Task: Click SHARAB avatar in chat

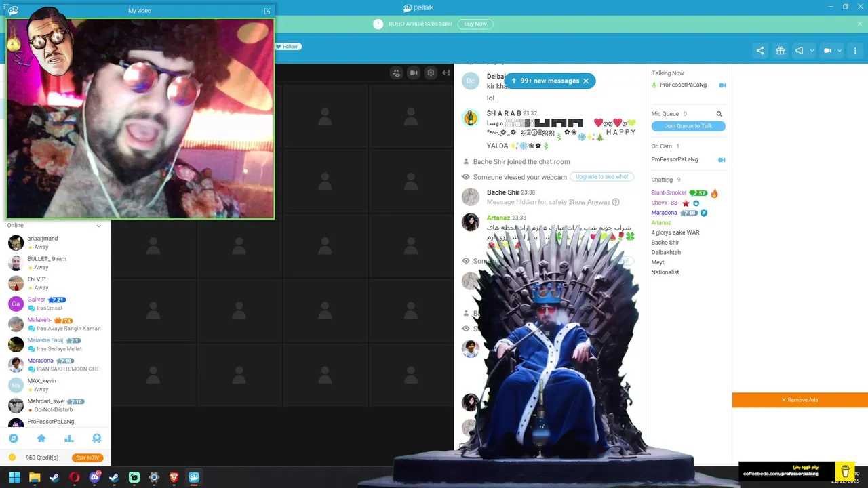Action: (471, 119)
